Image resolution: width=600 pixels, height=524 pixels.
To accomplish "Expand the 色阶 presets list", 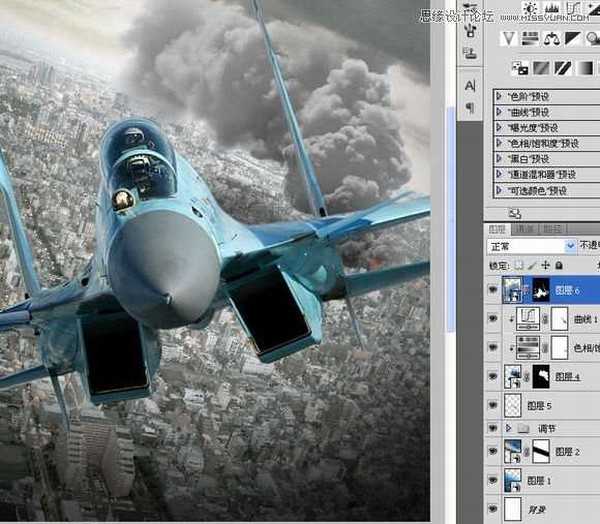I will 499,96.
